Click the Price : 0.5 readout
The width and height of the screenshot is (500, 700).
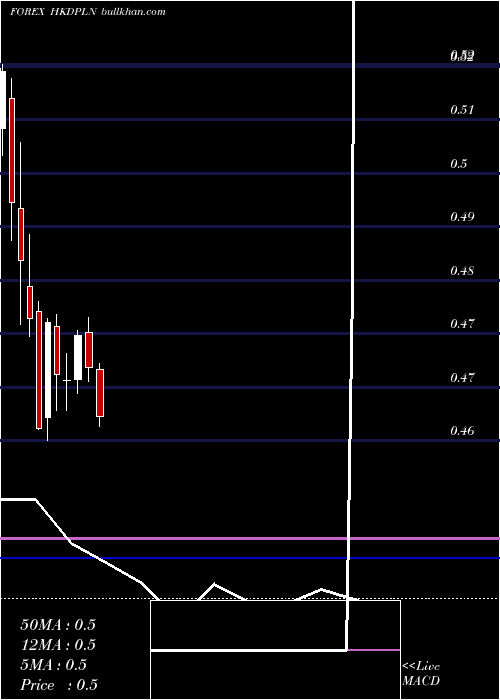(x=59, y=685)
